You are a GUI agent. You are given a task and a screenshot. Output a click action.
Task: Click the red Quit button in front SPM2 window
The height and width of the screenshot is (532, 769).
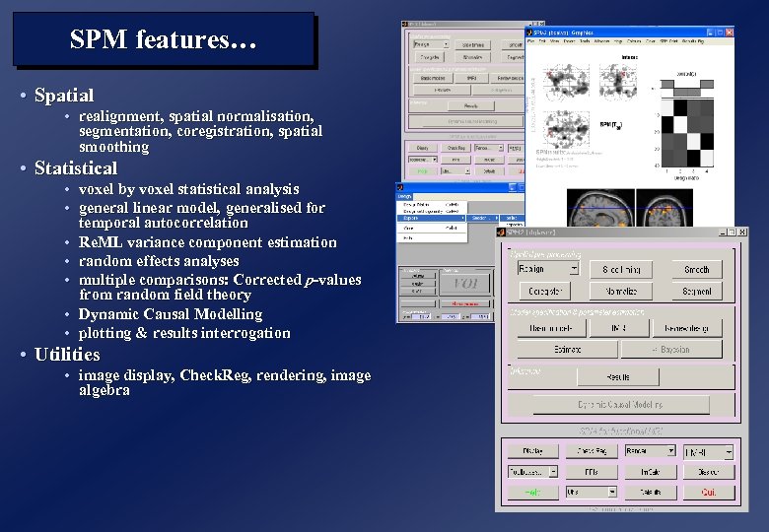[709, 492]
